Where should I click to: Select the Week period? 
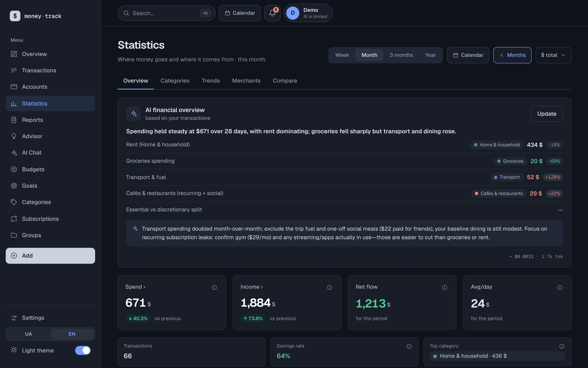coord(342,55)
